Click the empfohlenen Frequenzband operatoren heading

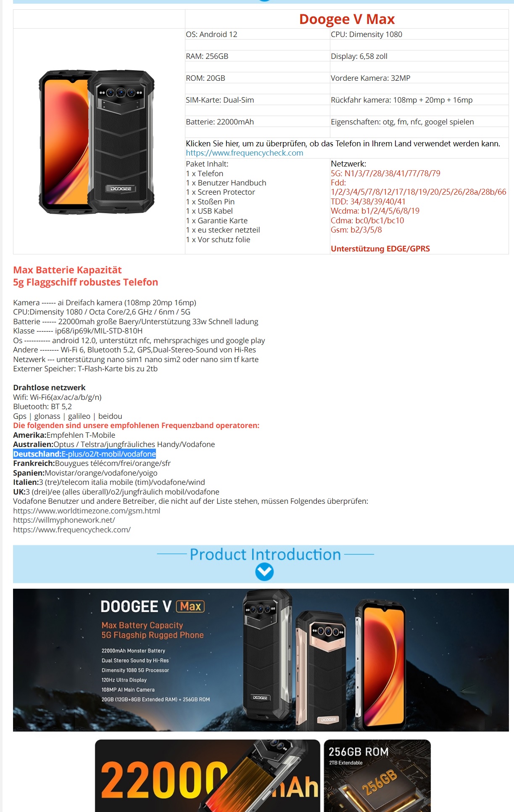tap(136, 426)
